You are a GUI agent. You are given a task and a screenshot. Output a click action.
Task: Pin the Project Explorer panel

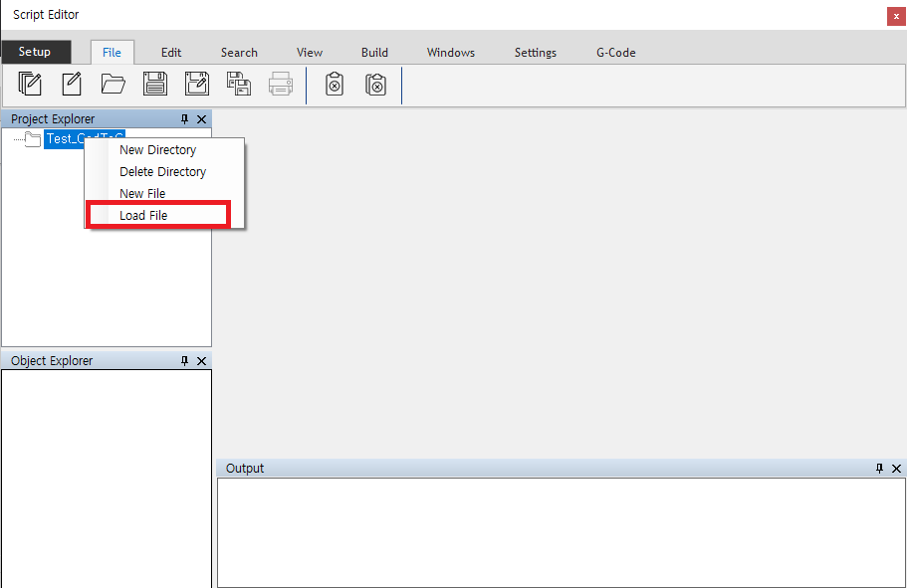pyautogui.click(x=184, y=119)
